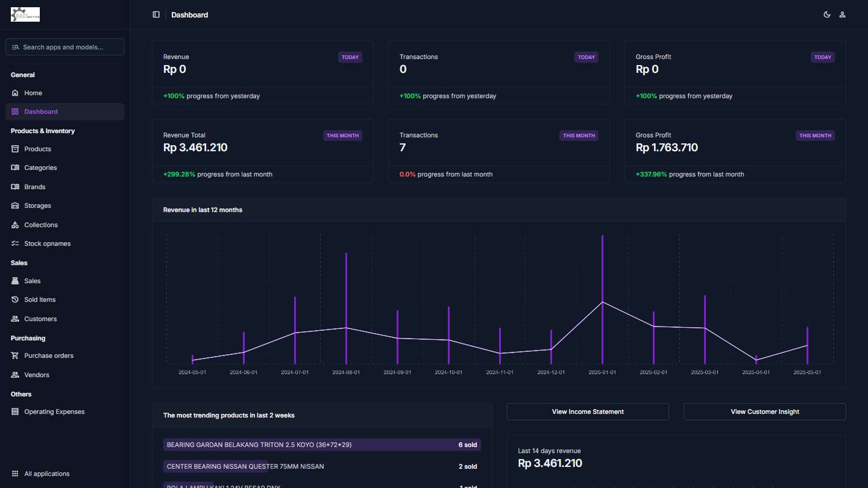Click the Categories icon
Screen dimensions: 868x488
[15, 167]
